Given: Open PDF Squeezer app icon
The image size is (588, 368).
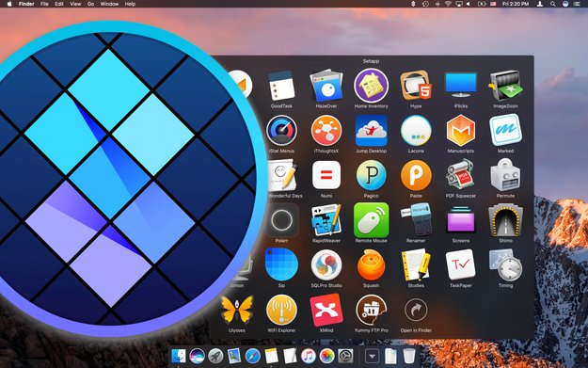Looking at the screenshot, I should coord(460,175).
